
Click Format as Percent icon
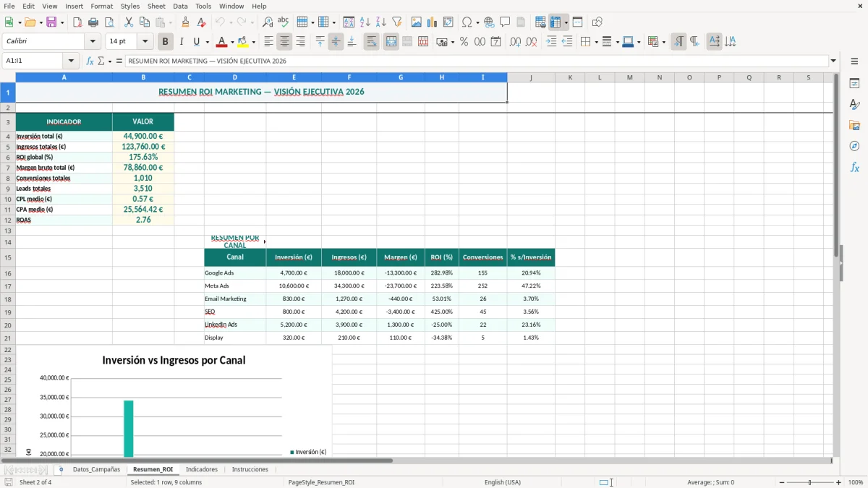pyautogui.click(x=464, y=42)
